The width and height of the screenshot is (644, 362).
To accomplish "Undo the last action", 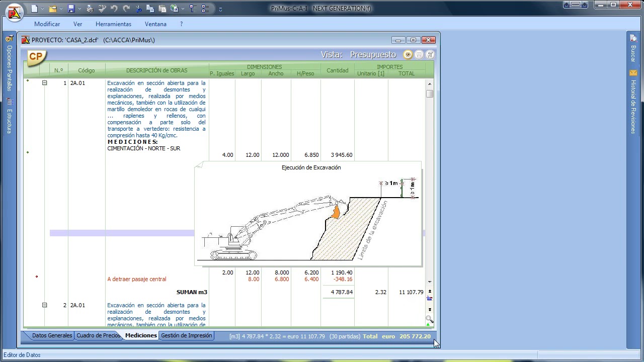I will coord(114,9).
